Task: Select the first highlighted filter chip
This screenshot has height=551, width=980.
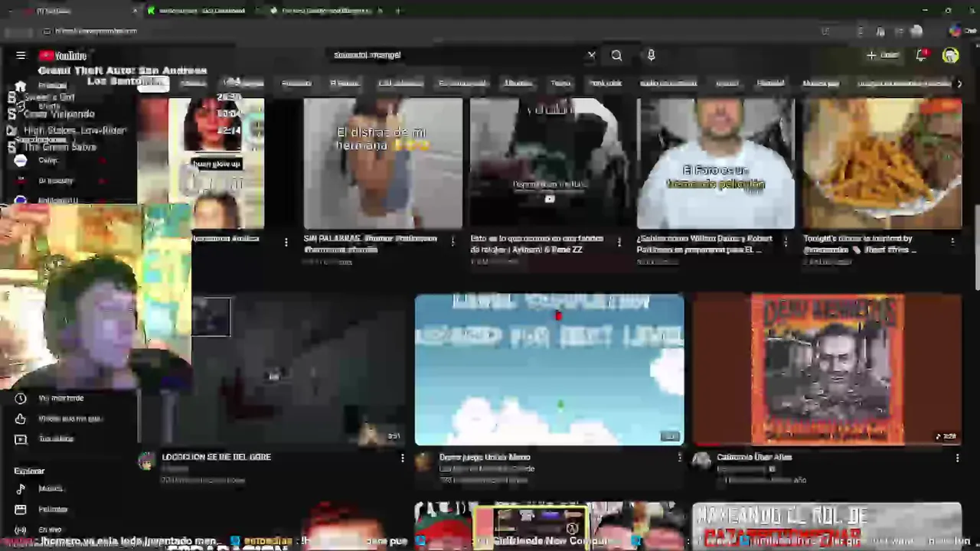Action: click(x=153, y=83)
